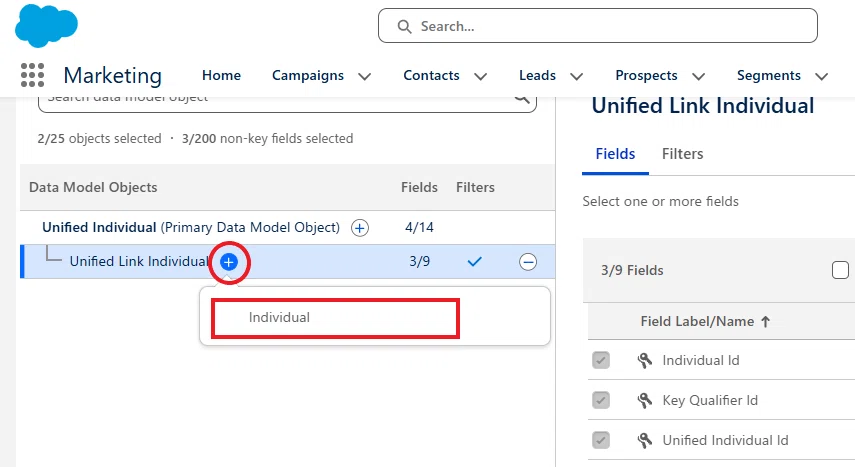Click key icon next to Key Qualifier Id

(x=645, y=400)
